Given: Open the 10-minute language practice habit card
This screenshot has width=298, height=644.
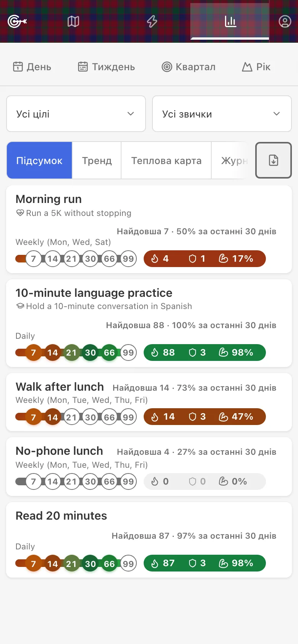Looking at the screenshot, I should coord(149,323).
